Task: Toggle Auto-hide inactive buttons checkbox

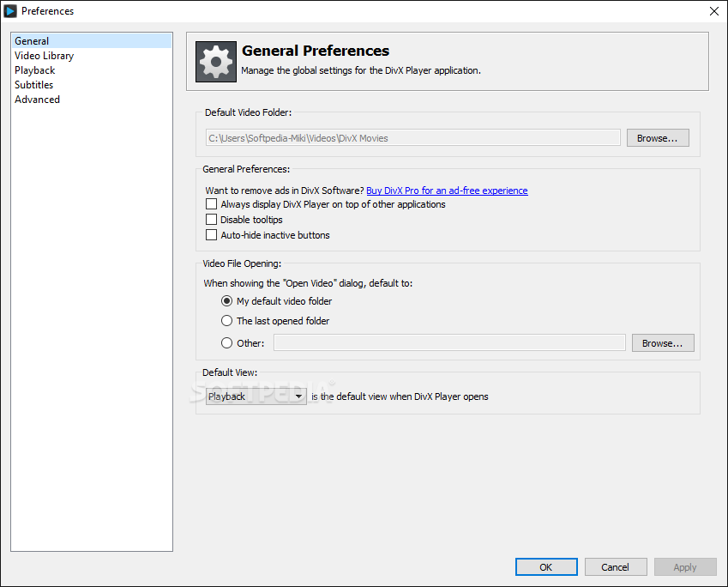Action: click(x=211, y=234)
